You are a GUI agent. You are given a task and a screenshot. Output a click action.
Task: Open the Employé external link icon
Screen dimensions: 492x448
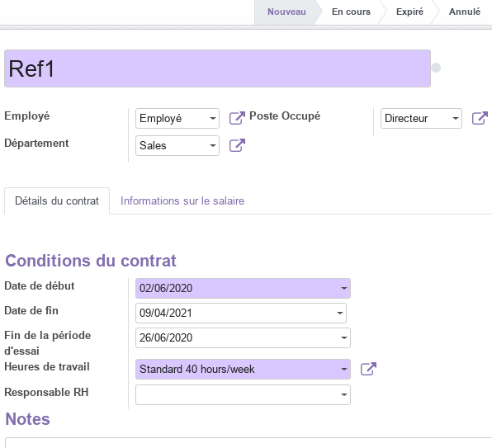click(x=237, y=118)
